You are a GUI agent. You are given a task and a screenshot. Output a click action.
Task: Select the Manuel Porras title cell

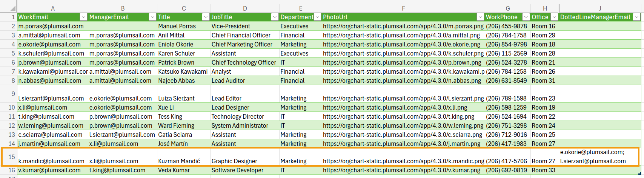[183, 26]
